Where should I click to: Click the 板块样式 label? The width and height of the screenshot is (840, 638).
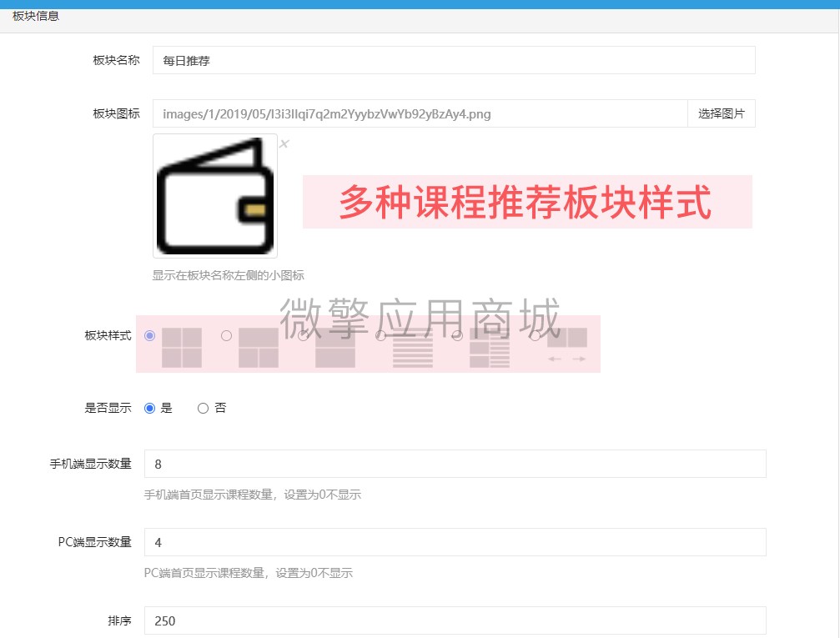click(108, 335)
